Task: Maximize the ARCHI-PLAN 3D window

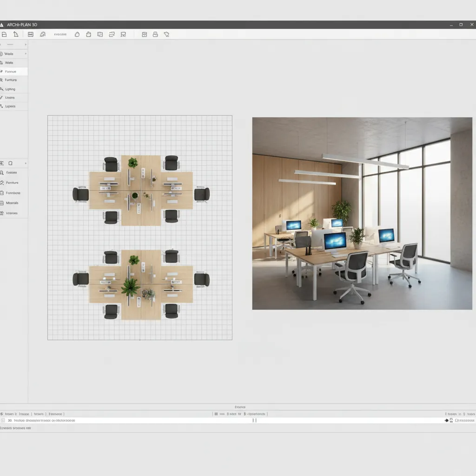Action: pos(461,25)
